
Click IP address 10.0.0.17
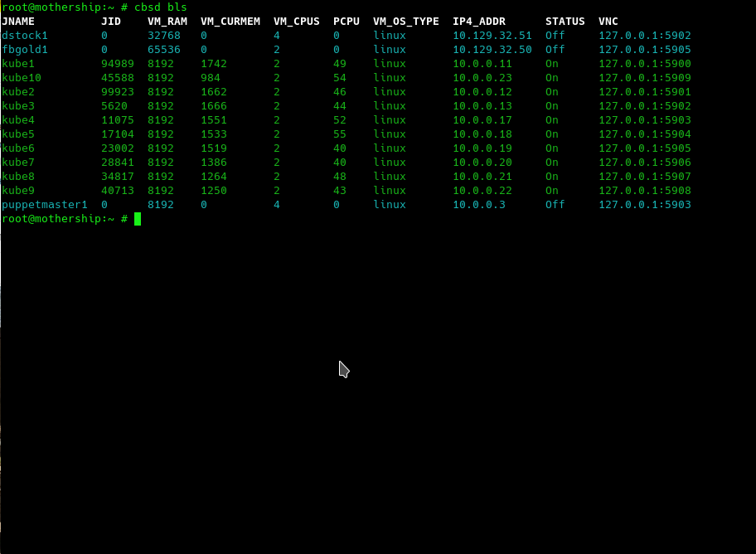482,119
